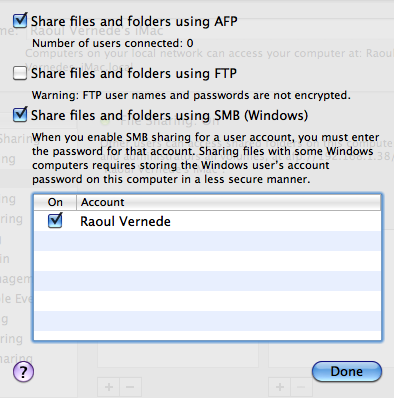394x398 pixels.
Task: Click the dimmed minus button under Shared Folders list
Action: pos(131,387)
